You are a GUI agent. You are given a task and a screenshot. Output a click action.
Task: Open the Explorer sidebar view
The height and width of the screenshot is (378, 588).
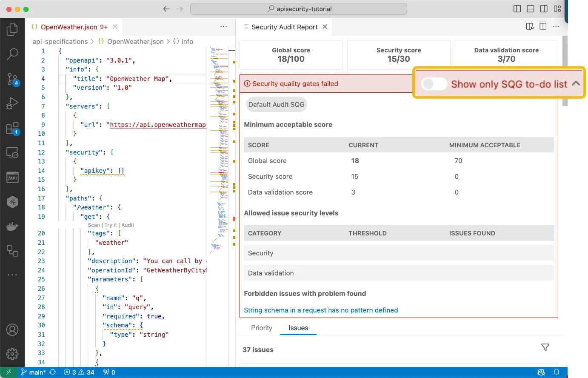pos(13,29)
